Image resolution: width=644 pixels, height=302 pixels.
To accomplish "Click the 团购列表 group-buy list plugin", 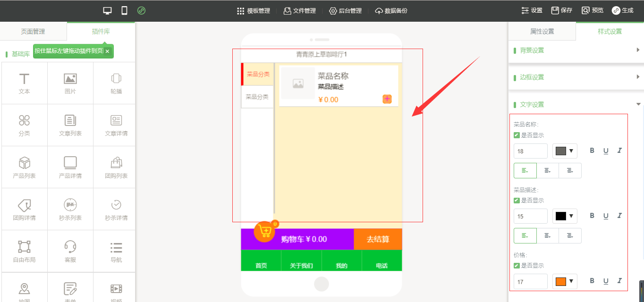I will (x=116, y=167).
